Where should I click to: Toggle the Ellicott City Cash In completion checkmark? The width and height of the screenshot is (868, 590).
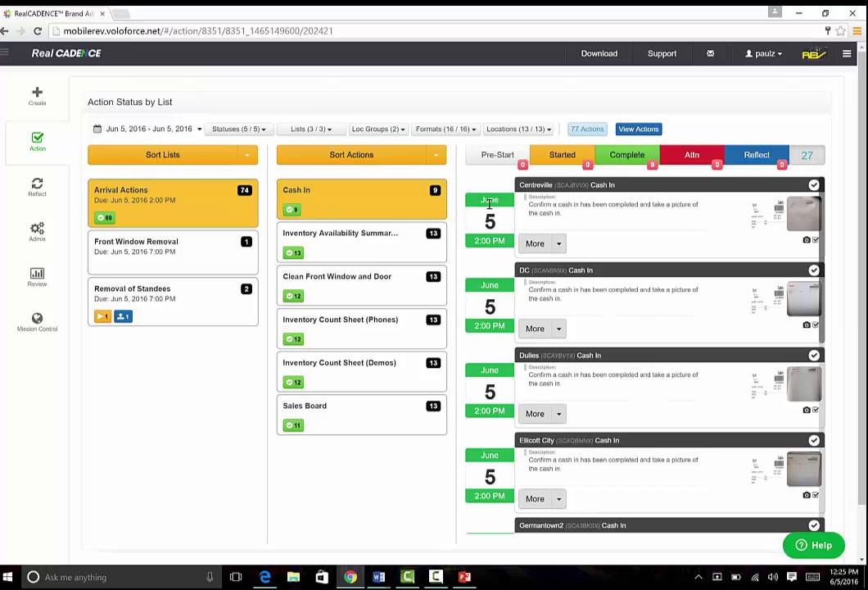814,440
